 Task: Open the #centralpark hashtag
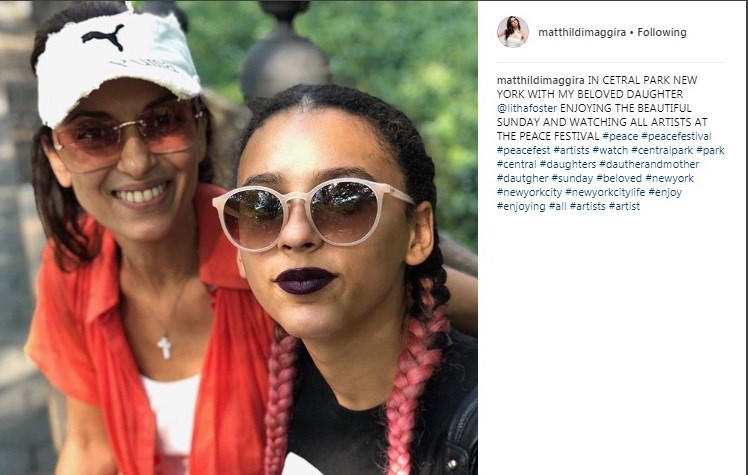point(662,150)
